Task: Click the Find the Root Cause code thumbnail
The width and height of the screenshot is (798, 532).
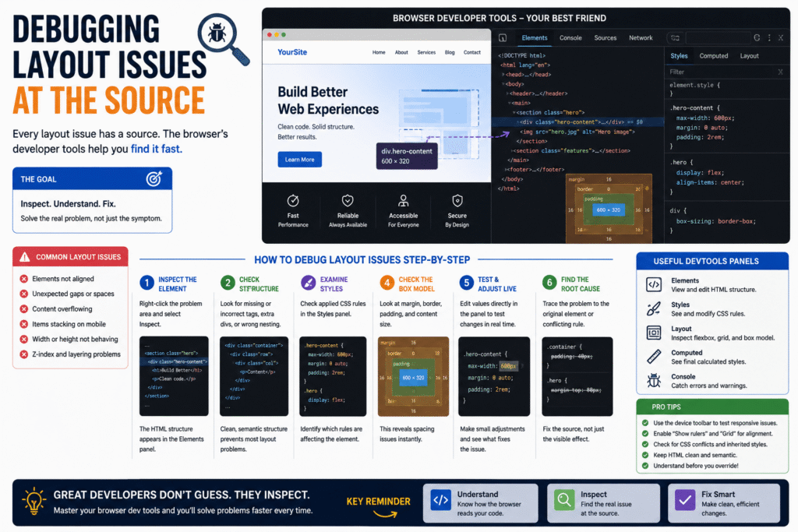Action: pyautogui.click(x=577, y=376)
